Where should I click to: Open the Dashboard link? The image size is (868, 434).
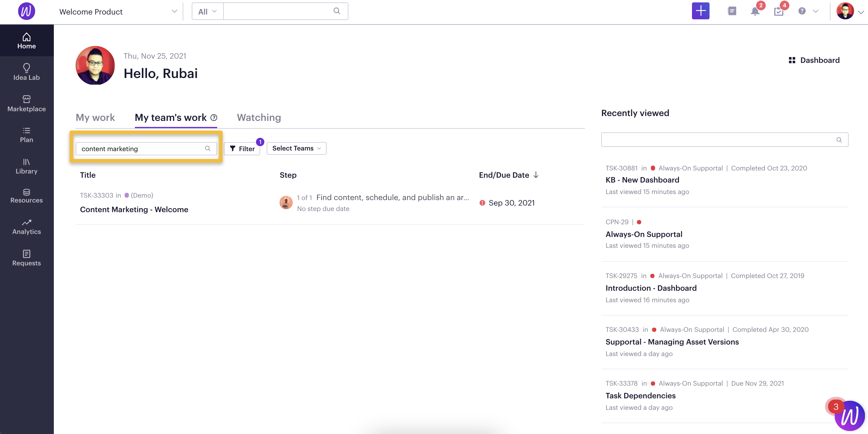[x=814, y=60]
